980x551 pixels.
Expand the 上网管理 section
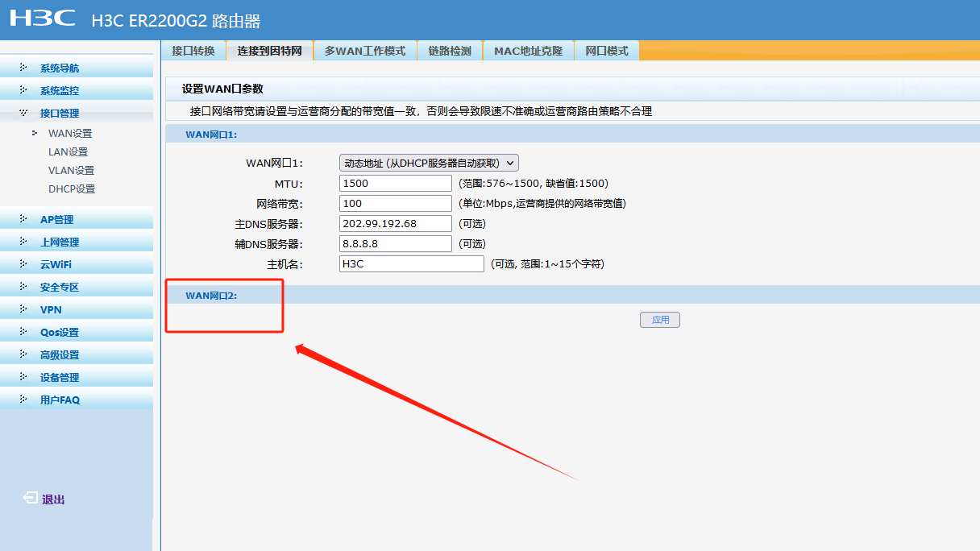pos(77,242)
